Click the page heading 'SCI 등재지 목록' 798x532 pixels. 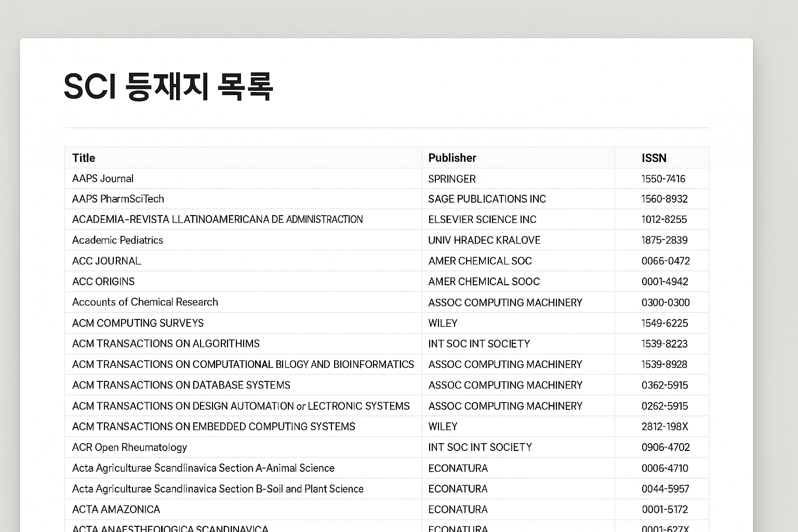[x=168, y=87]
